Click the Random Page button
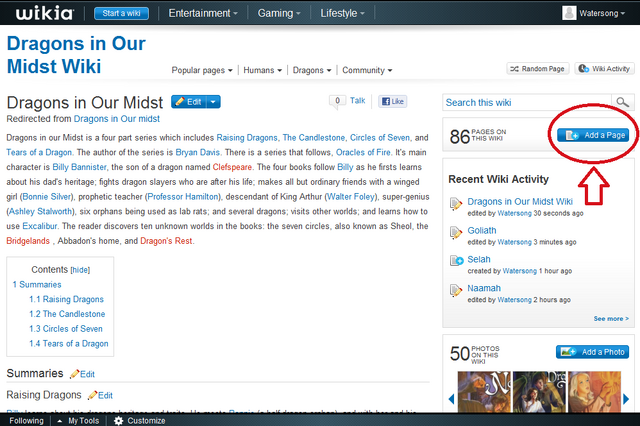This screenshot has height=426, width=640. 538,69
